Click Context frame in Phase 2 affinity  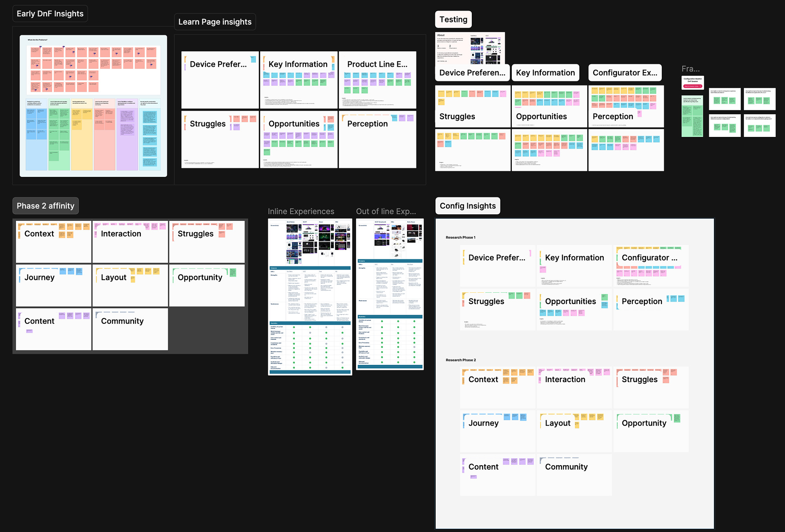click(x=54, y=242)
